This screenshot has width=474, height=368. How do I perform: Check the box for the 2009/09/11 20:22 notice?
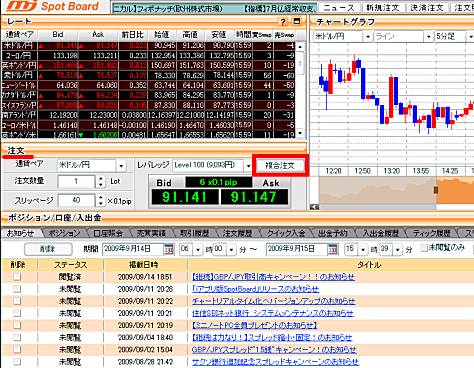(17, 301)
